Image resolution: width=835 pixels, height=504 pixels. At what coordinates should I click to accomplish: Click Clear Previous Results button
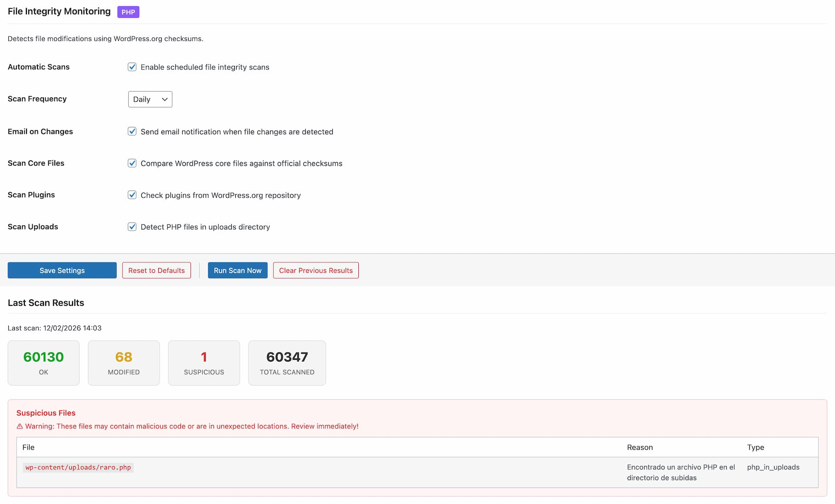tap(316, 270)
